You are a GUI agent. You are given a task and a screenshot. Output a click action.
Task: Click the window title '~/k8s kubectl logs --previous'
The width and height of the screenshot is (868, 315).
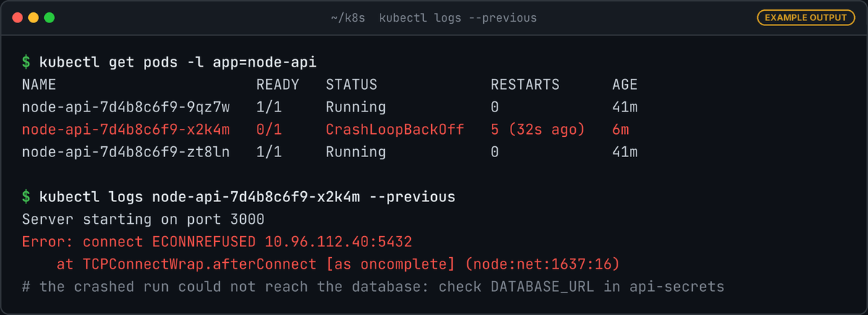[434, 17]
